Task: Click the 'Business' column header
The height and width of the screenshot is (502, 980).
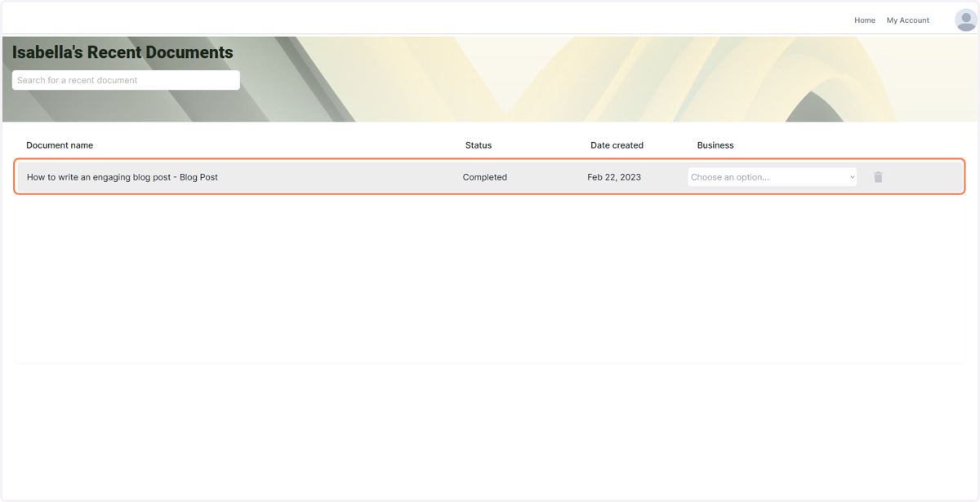Action: tap(715, 145)
